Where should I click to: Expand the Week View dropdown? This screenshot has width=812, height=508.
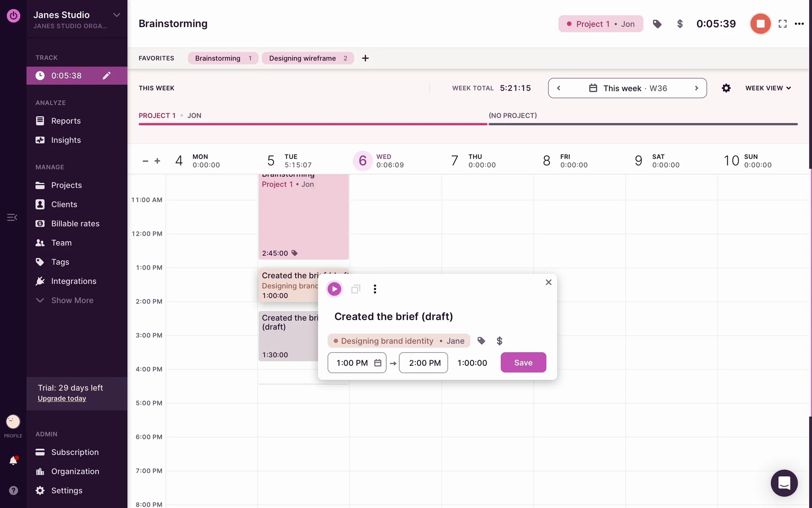[x=768, y=88]
